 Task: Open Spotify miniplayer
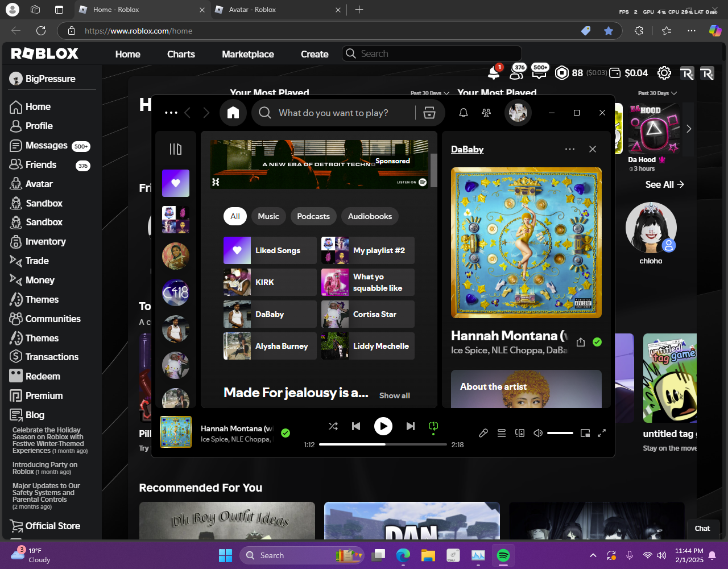tap(585, 433)
